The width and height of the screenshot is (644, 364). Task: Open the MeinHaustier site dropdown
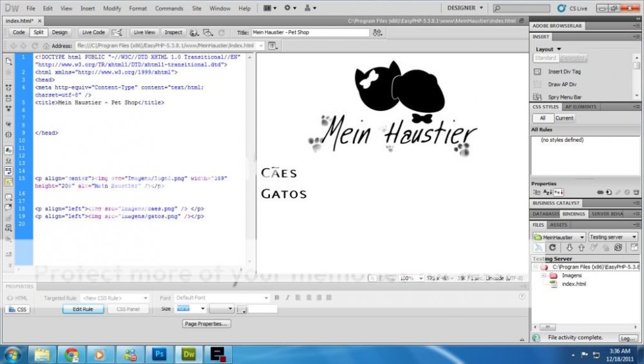pyautogui.click(x=559, y=237)
